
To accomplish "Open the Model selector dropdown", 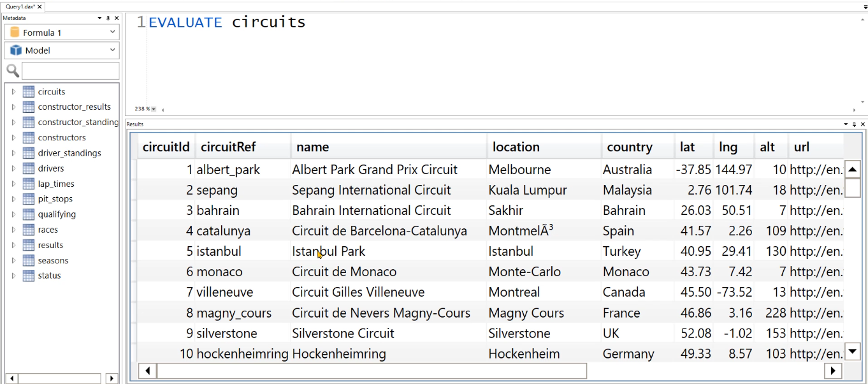I will pos(62,50).
